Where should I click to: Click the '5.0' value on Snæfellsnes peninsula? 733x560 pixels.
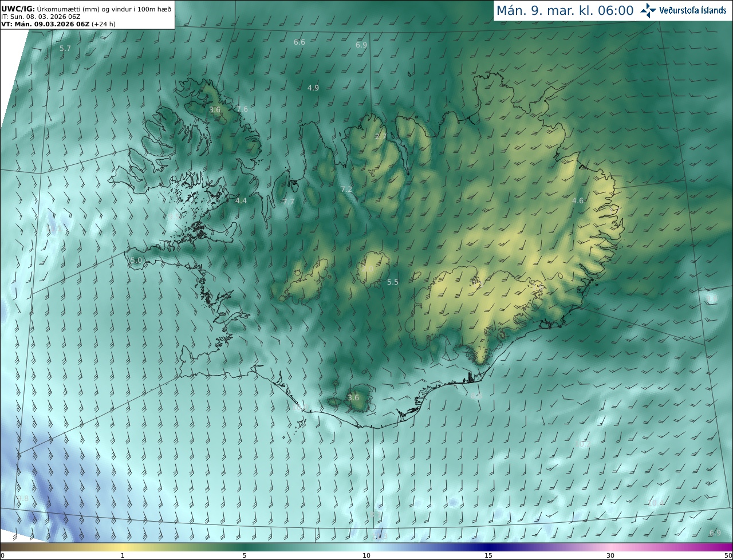point(136,260)
